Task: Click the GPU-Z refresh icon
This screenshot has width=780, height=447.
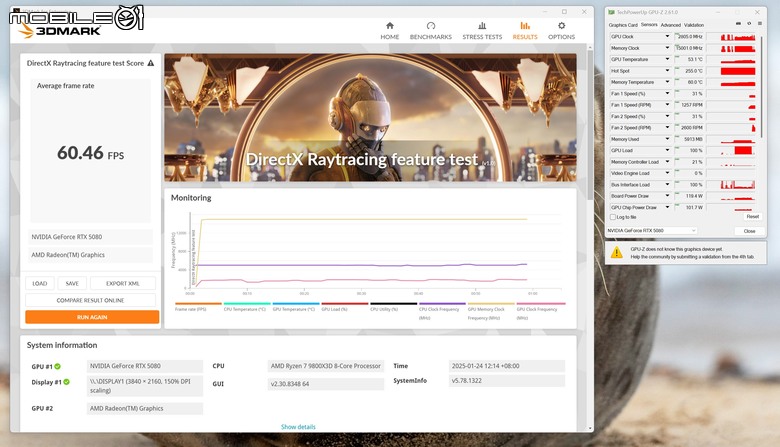Action: [749, 24]
